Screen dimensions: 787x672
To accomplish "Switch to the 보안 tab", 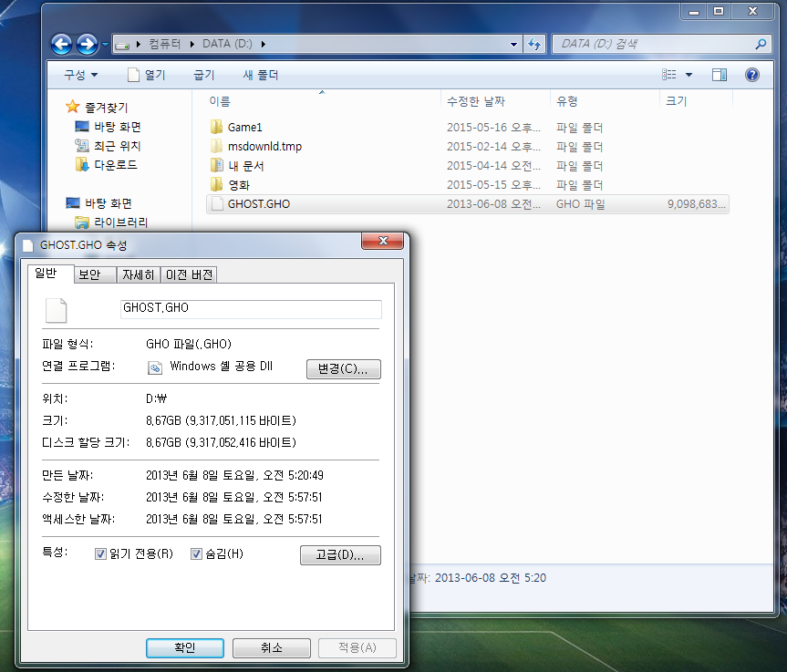I will pos(95,274).
